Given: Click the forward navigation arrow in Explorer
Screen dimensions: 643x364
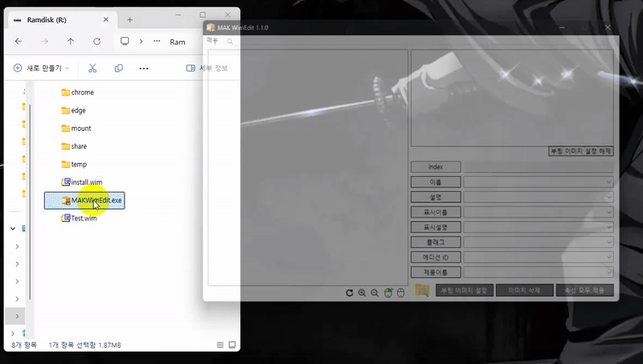Looking at the screenshot, I should (x=45, y=42).
